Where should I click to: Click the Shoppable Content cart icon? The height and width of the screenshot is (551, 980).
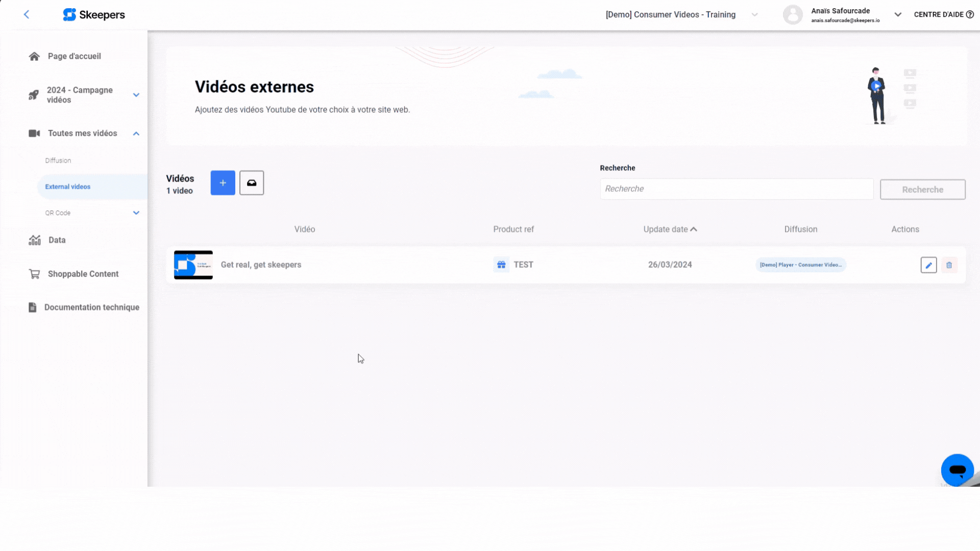[34, 274]
